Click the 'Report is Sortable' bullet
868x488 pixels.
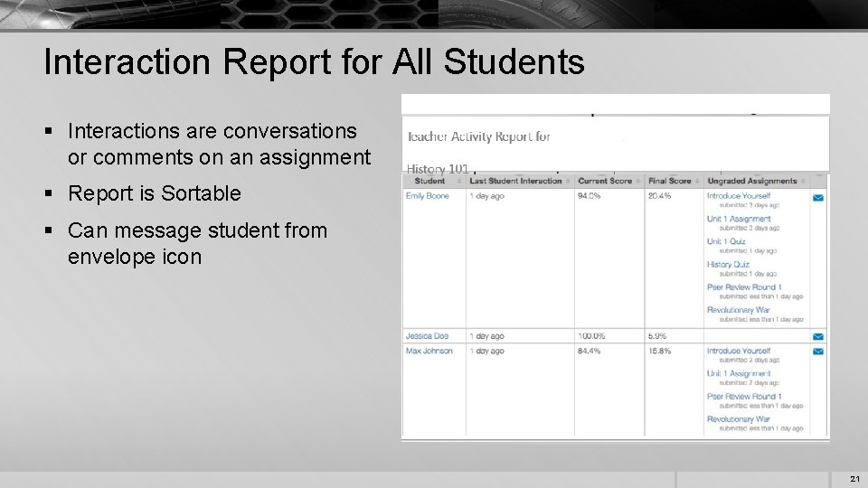click(x=155, y=193)
